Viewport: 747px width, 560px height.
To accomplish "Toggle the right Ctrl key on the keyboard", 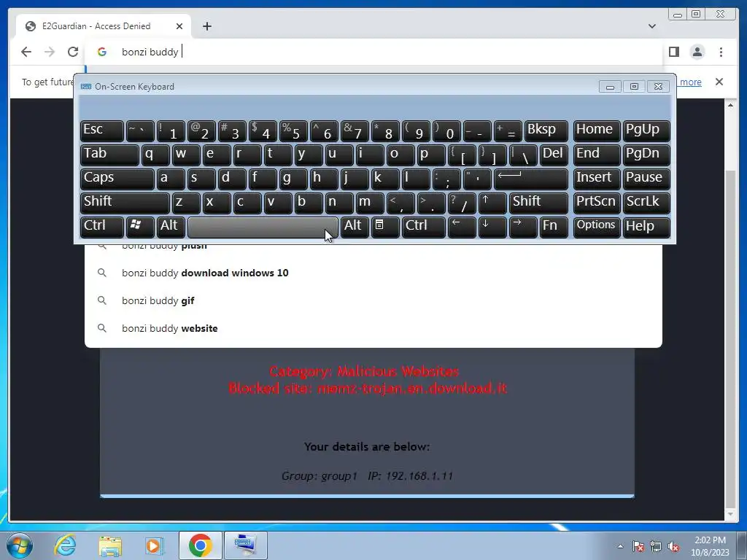I will 424,227.
